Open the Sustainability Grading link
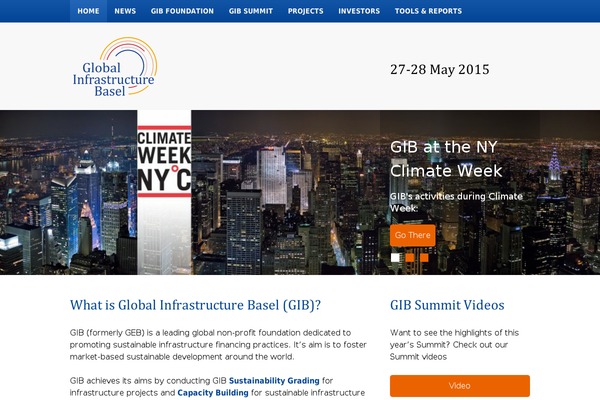This screenshot has width=600, height=400. 274,381
